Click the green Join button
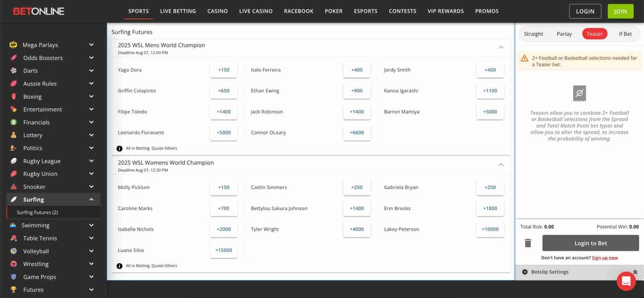The image size is (644, 298). [x=620, y=11]
